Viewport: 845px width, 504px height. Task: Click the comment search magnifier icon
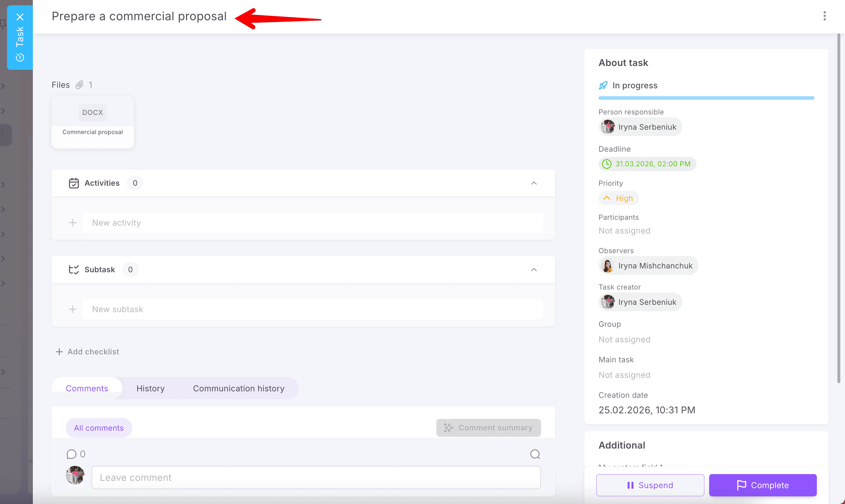pyautogui.click(x=535, y=454)
